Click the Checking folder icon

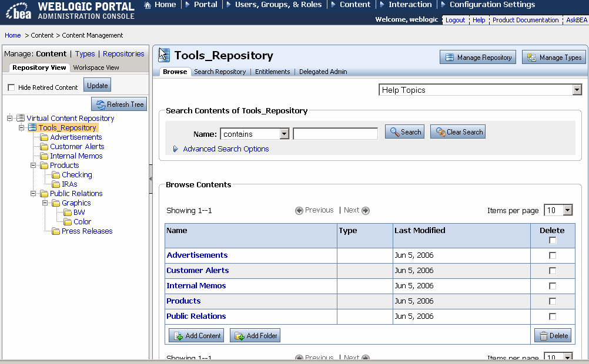click(x=56, y=175)
